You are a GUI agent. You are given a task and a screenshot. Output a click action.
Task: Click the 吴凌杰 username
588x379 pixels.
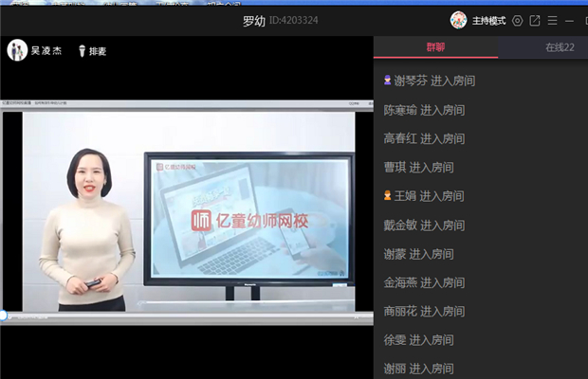point(46,51)
